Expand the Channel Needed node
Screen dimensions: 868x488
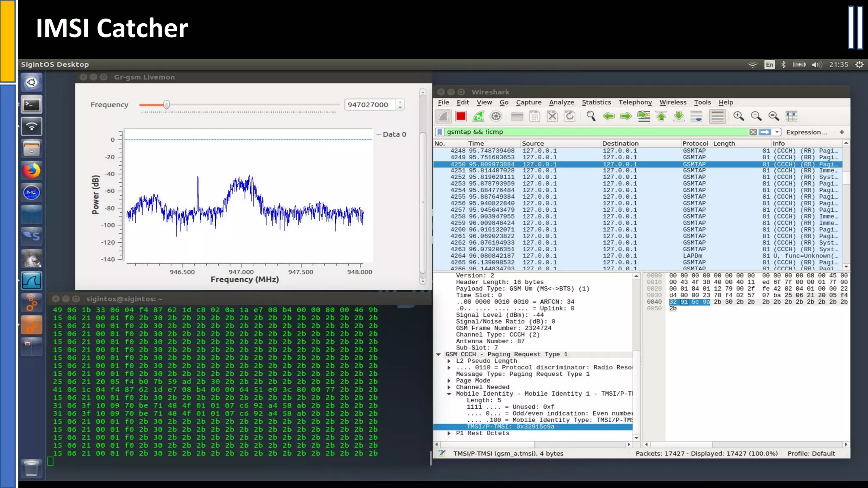pyautogui.click(x=449, y=387)
